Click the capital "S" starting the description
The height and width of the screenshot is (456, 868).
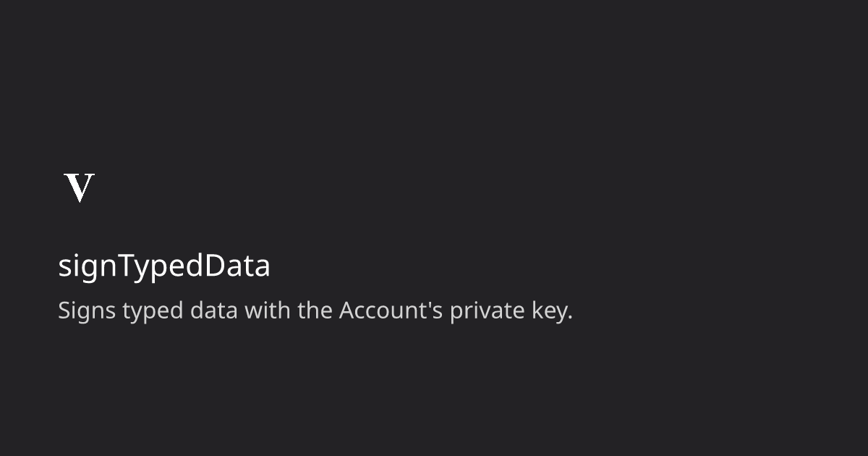coord(64,311)
